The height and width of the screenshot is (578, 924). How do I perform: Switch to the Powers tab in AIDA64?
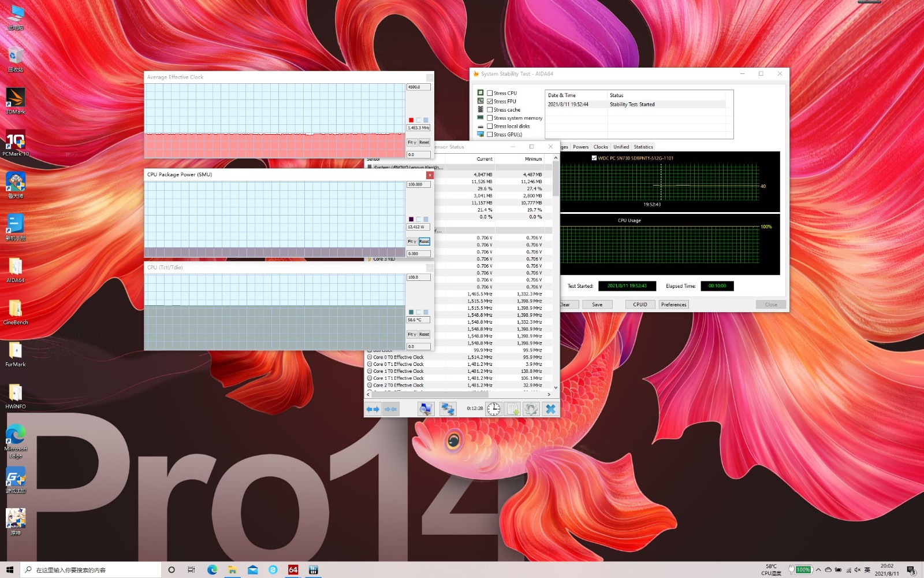581,147
